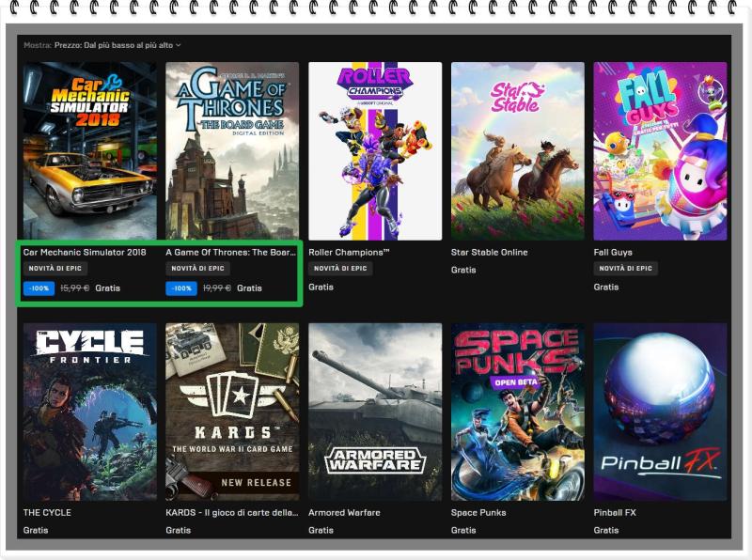Click the Roller Champions title text
Image resolution: width=752 pixels, height=560 pixels.
(x=349, y=253)
